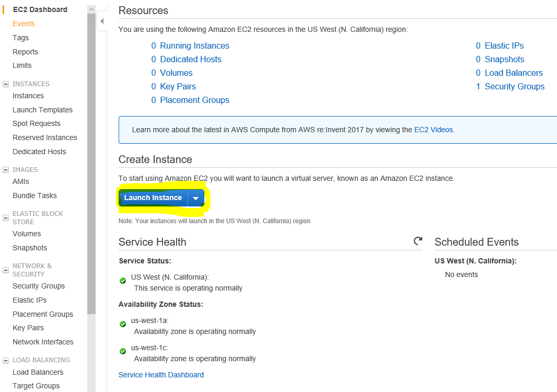Viewport: 557px width, 392px height.
Task: Click the us-west-1a status check icon
Action: 123,324
